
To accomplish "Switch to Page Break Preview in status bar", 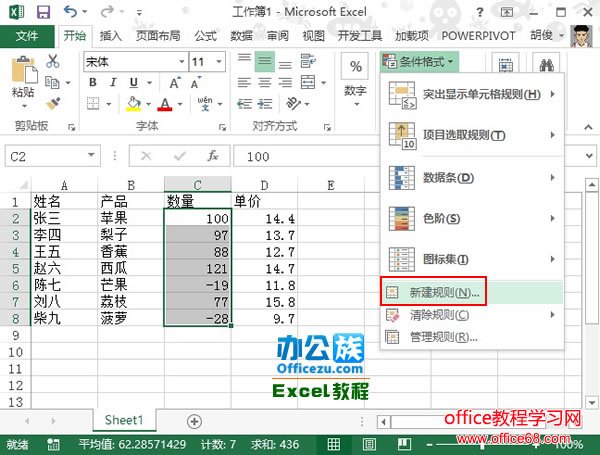I will (x=404, y=444).
